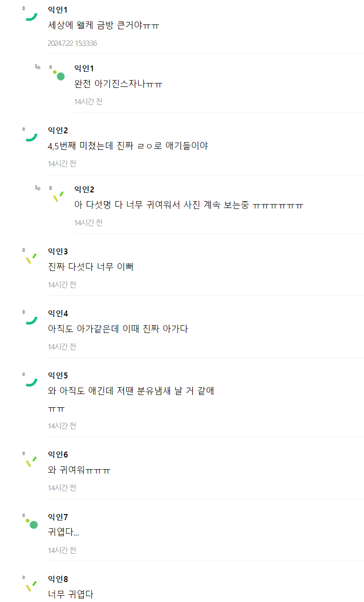
Task: Open 익인5's profile avatar
Action: (x=31, y=381)
